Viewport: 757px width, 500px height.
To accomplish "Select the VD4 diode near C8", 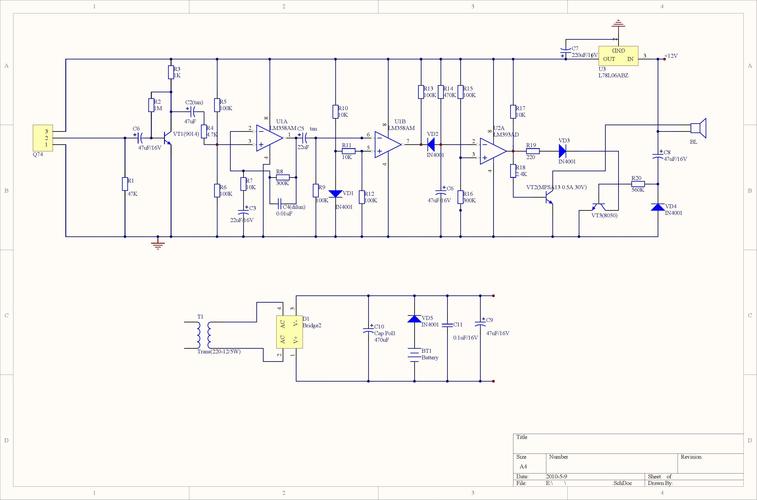I will [658, 207].
